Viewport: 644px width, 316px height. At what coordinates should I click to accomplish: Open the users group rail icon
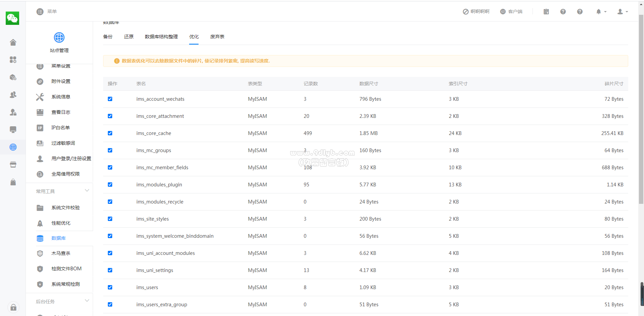tap(13, 95)
